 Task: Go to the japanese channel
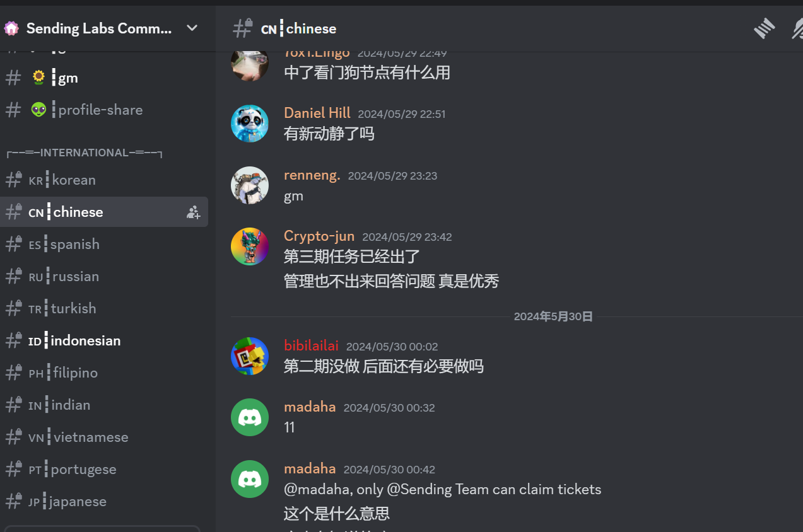[104, 502]
